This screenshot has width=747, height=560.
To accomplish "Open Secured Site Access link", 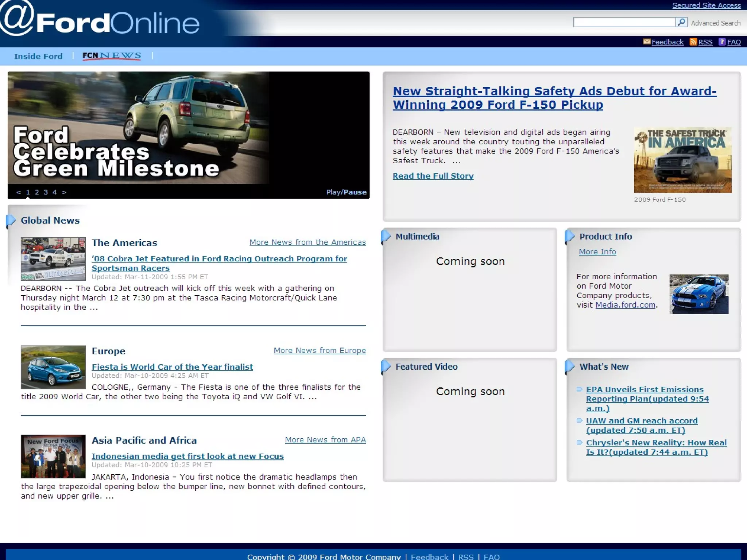I will pyautogui.click(x=707, y=5).
